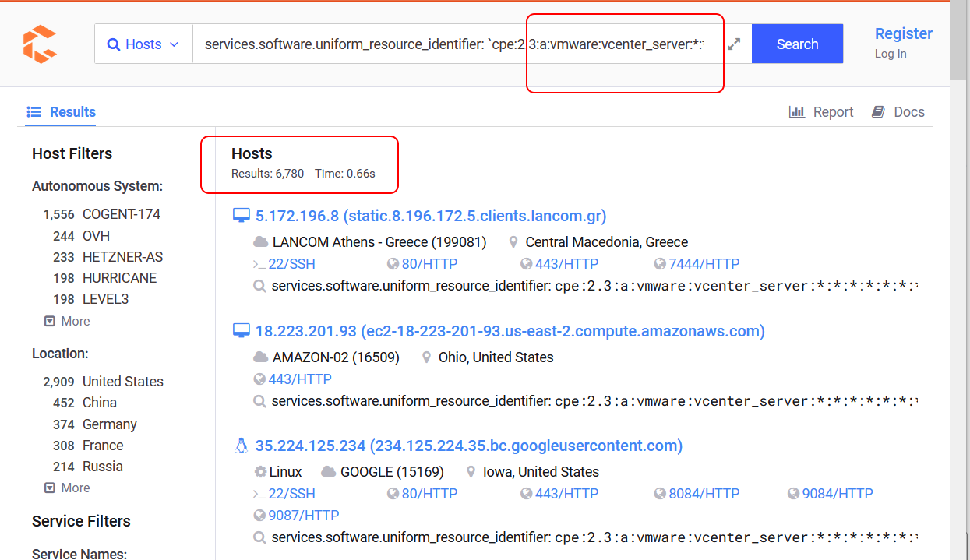Viewport: 970px width, 560px height.
Task: Filter by HURRICANE autonomous system
Action: pyautogui.click(x=120, y=278)
